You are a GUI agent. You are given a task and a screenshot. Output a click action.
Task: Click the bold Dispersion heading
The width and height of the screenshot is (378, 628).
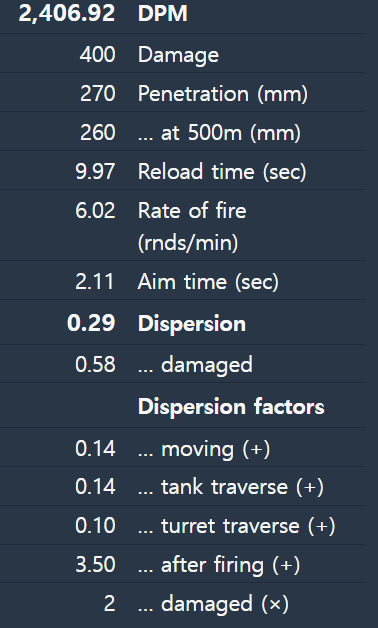pyautogui.click(x=191, y=324)
